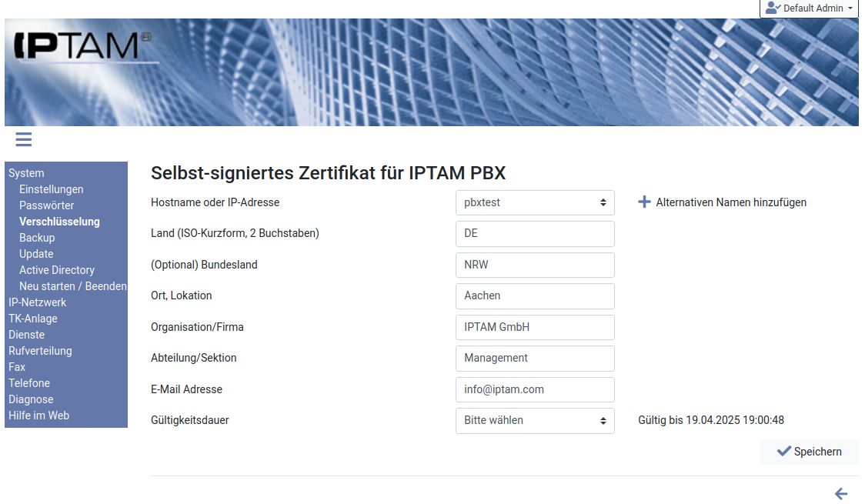Screen dimensions: 865x504
Task: Click the back arrow icon
Action: [x=841, y=494]
